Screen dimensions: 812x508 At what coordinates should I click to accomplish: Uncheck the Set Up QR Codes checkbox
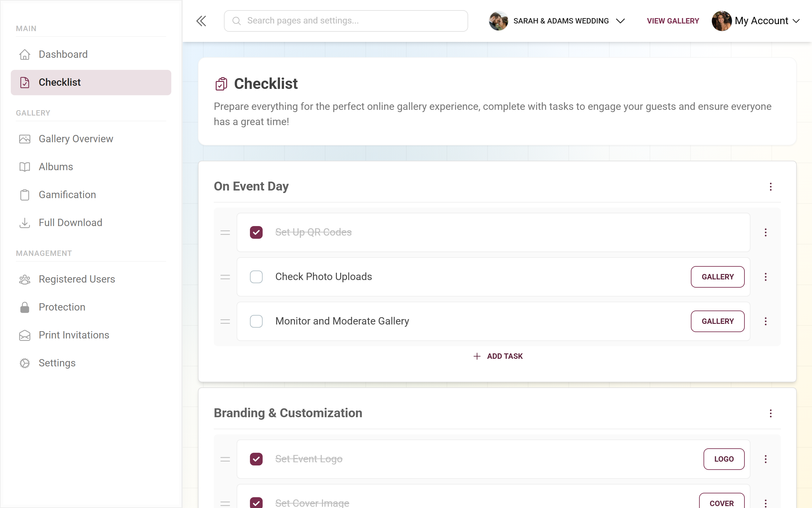point(256,232)
